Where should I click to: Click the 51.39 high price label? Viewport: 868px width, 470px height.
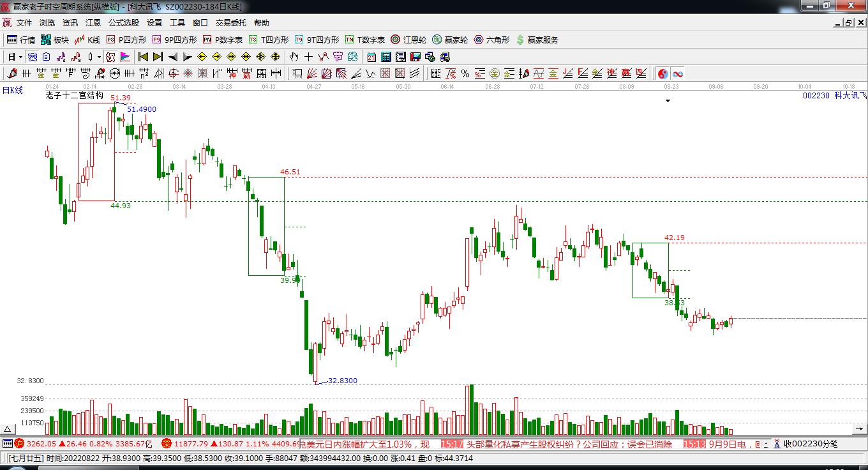point(121,98)
